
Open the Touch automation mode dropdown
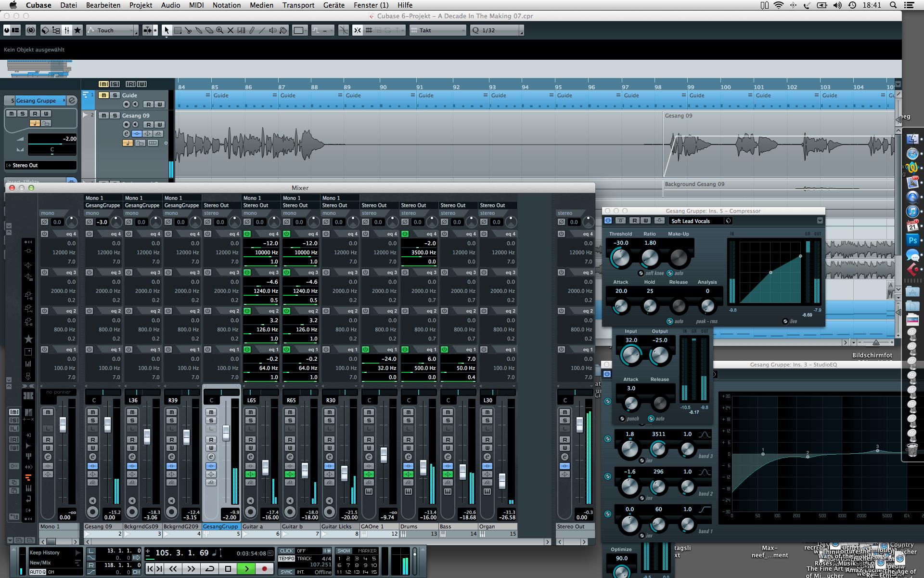click(x=112, y=30)
